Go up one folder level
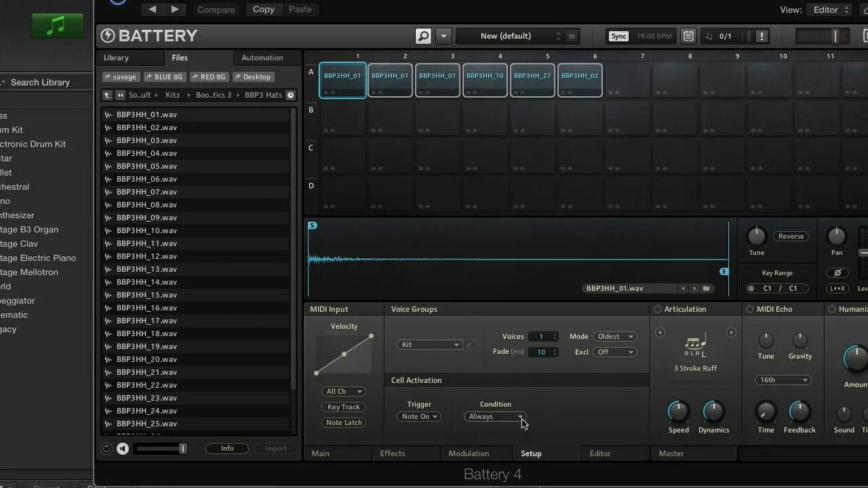Viewport: 868px width, 488px height. pos(107,95)
